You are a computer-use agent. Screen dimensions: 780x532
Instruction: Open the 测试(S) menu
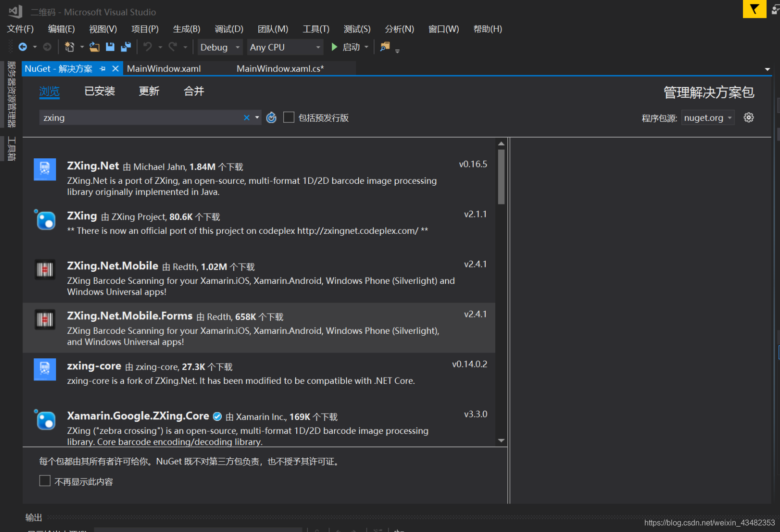tap(357, 29)
